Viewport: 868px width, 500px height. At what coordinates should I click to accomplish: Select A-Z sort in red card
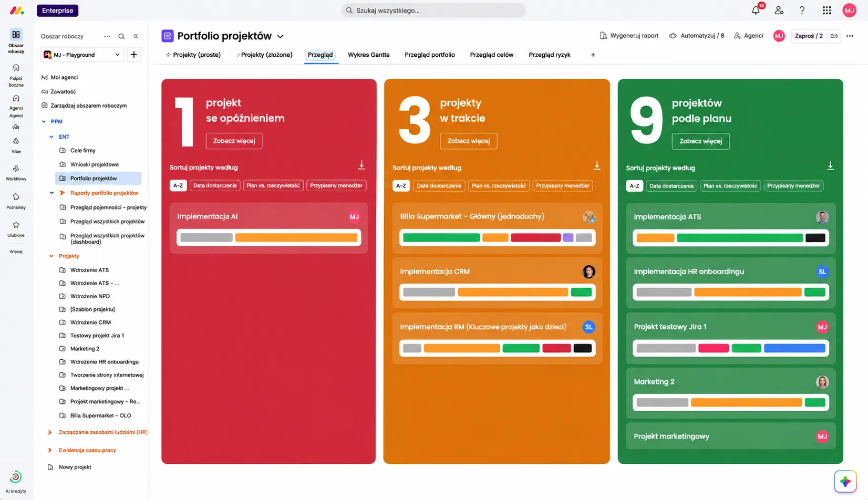178,185
